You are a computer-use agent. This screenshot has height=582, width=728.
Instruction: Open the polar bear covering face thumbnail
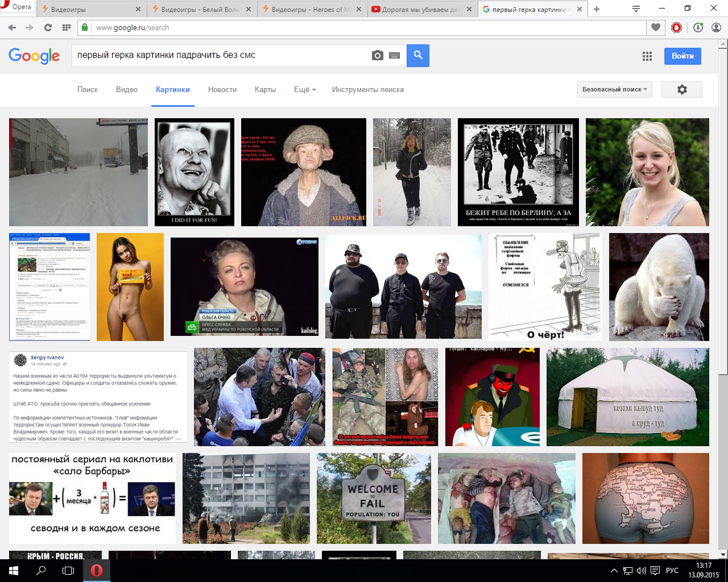(659, 287)
